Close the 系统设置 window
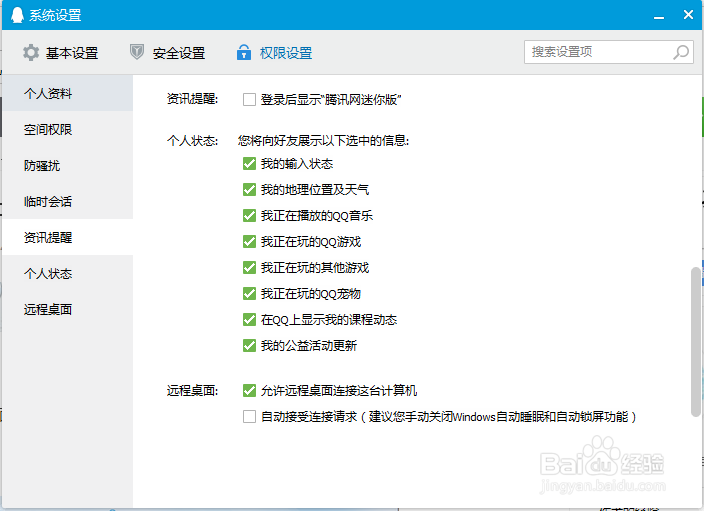The width and height of the screenshot is (704, 511). click(688, 15)
